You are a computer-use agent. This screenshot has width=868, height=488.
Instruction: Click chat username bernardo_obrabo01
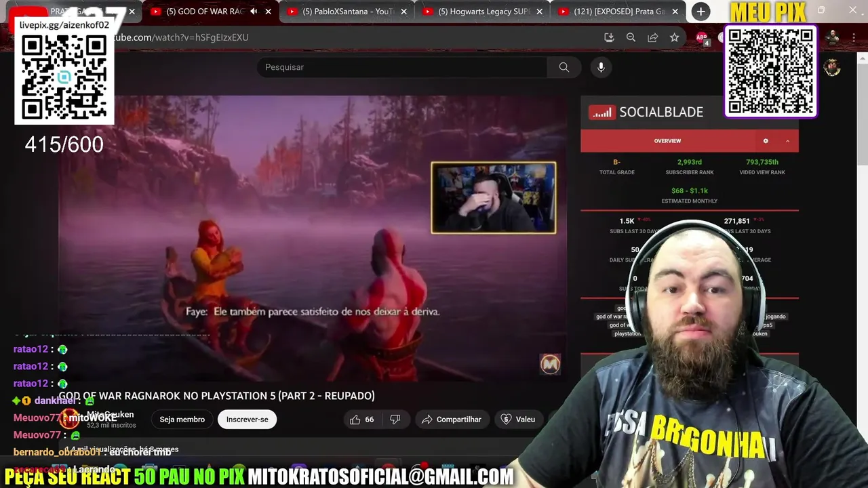coord(58,452)
